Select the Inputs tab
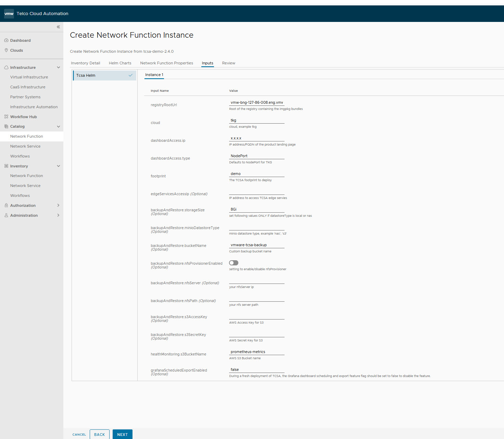This screenshot has width=504, height=439. click(207, 63)
